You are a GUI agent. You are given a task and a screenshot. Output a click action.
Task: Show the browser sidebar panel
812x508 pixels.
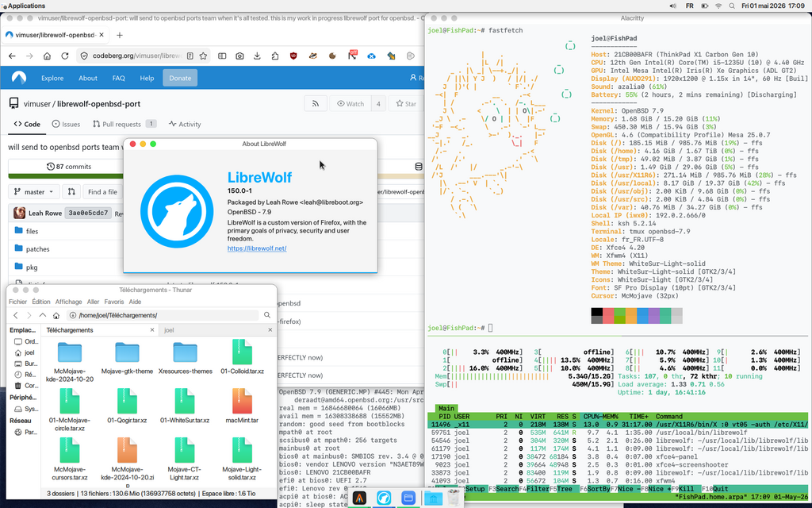click(x=222, y=56)
